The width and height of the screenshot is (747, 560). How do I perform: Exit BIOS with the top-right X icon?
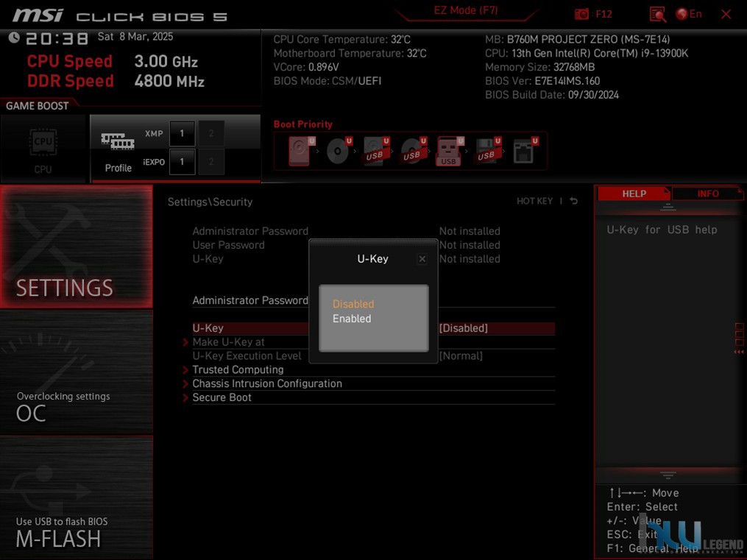[726, 14]
